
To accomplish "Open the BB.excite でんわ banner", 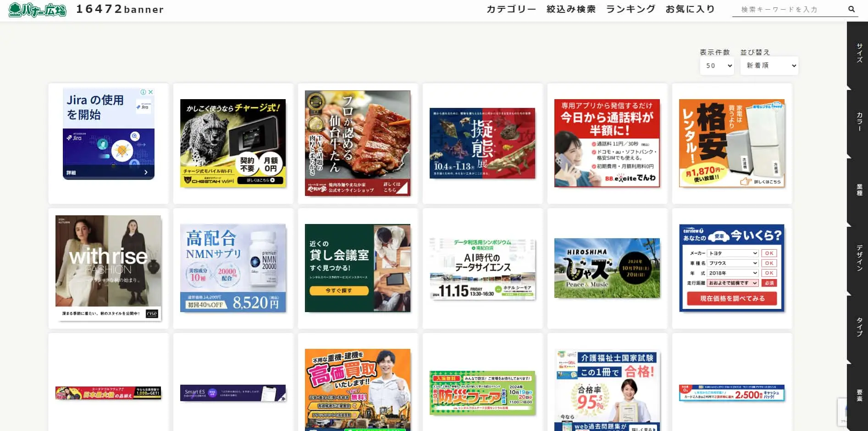I will [x=607, y=143].
